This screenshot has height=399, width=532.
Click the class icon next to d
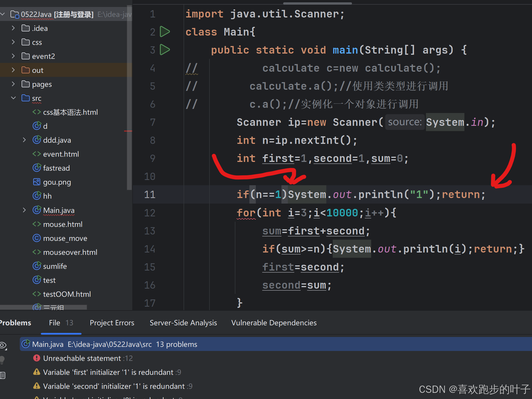(37, 126)
